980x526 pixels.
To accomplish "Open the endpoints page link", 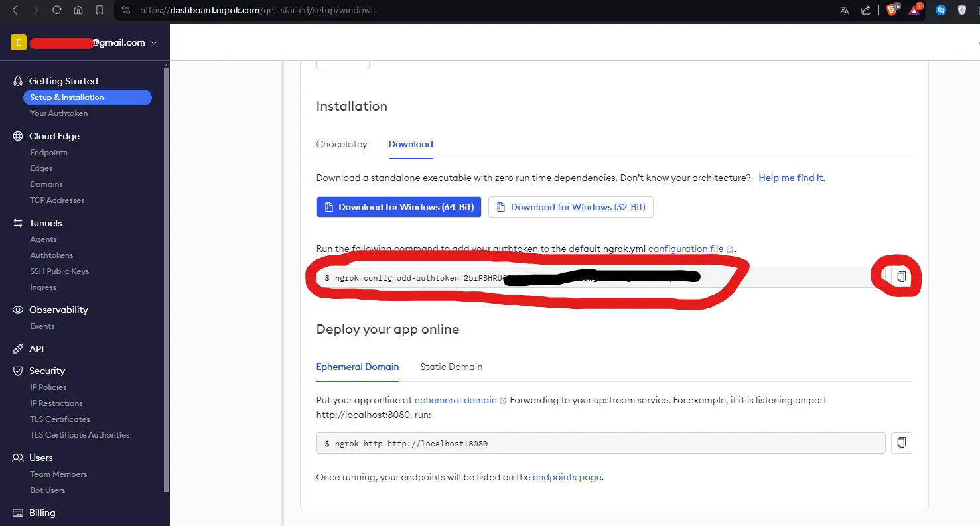I will [x=567, y=477].
